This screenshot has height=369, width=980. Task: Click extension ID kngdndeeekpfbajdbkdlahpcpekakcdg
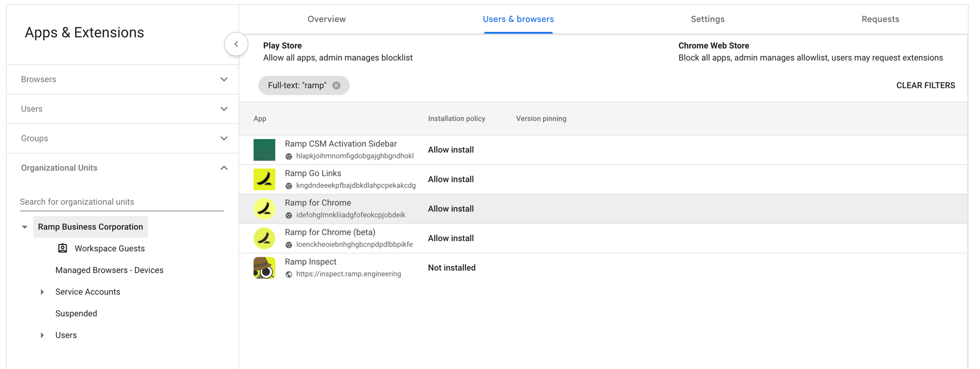click(356, 185)
